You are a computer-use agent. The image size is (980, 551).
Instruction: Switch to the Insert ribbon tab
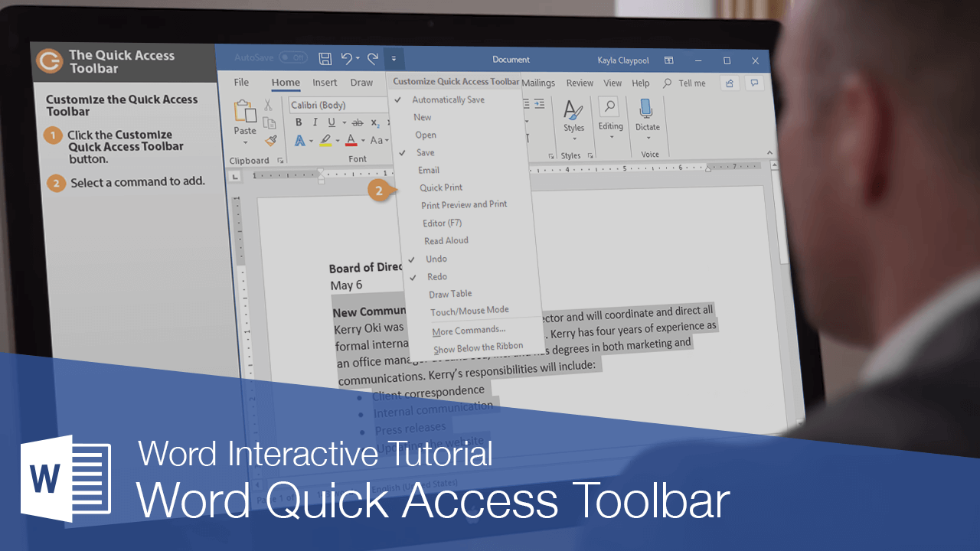pyautogui.click(x=325, y=83)
